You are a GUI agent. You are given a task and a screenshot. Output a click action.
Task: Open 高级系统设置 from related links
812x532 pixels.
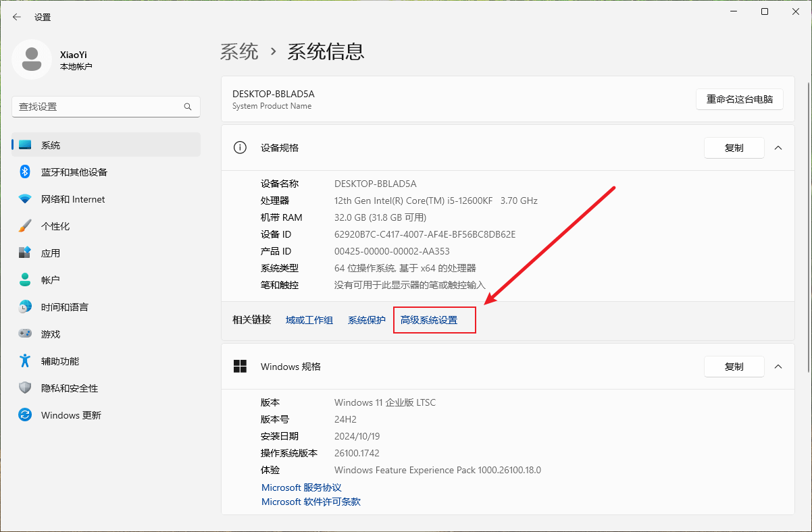434,319
